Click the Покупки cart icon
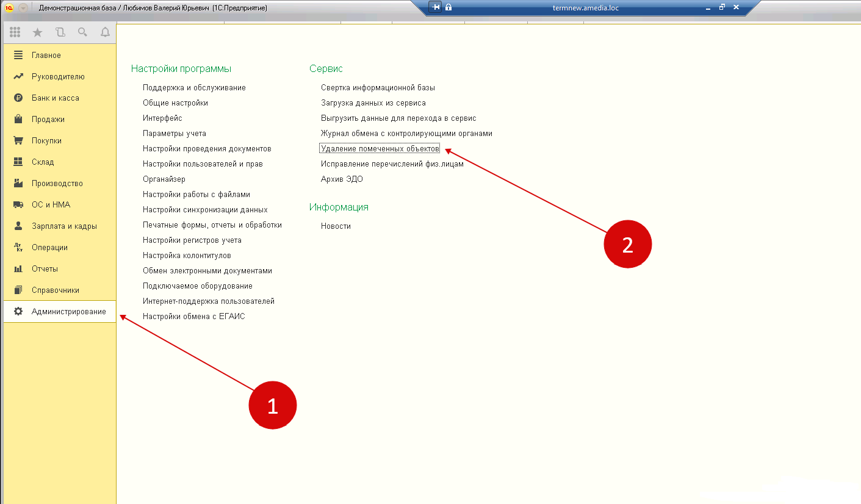861x504 pixels. (18, 140)
